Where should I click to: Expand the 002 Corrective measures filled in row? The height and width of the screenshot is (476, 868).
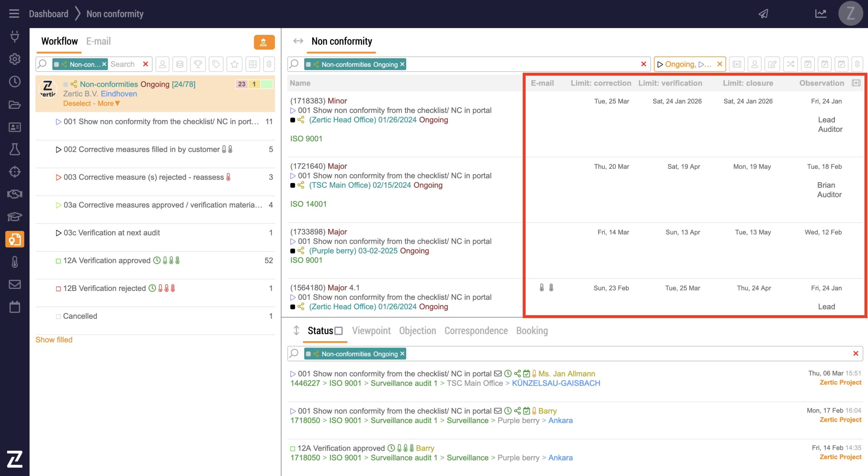[x=58, y=150]
